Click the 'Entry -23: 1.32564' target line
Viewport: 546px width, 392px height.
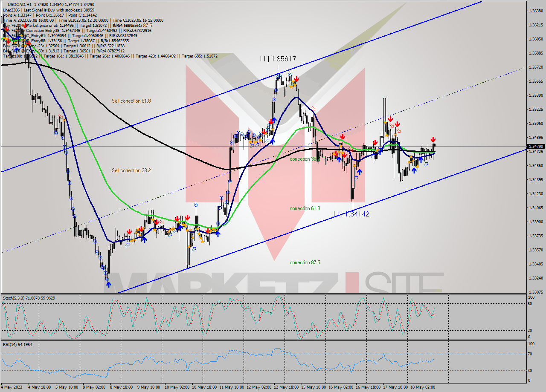click(64, 46)
